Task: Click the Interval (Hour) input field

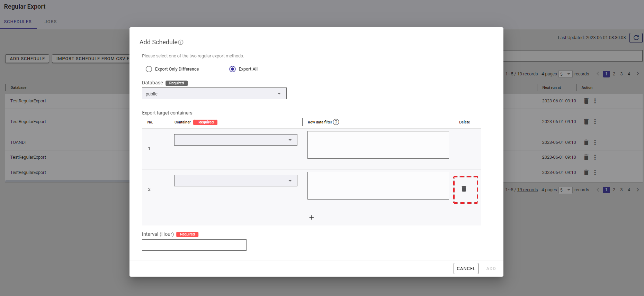Action: pos(194,245)
